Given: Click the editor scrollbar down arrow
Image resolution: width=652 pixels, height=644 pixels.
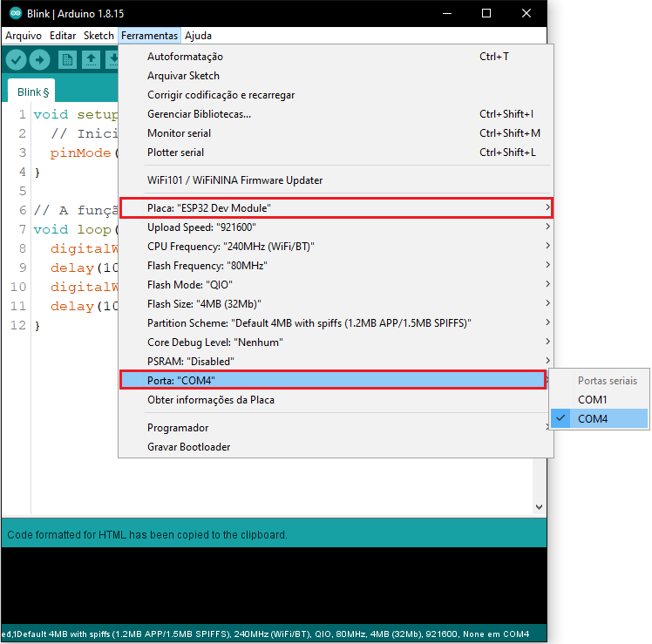Looking at the screenshot, I should (539, 507).
